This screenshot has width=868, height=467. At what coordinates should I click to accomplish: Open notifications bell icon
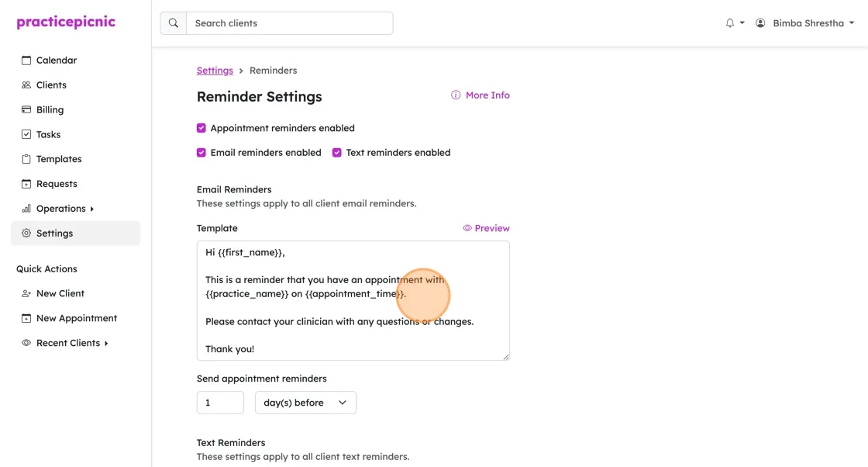coord(729,23)
